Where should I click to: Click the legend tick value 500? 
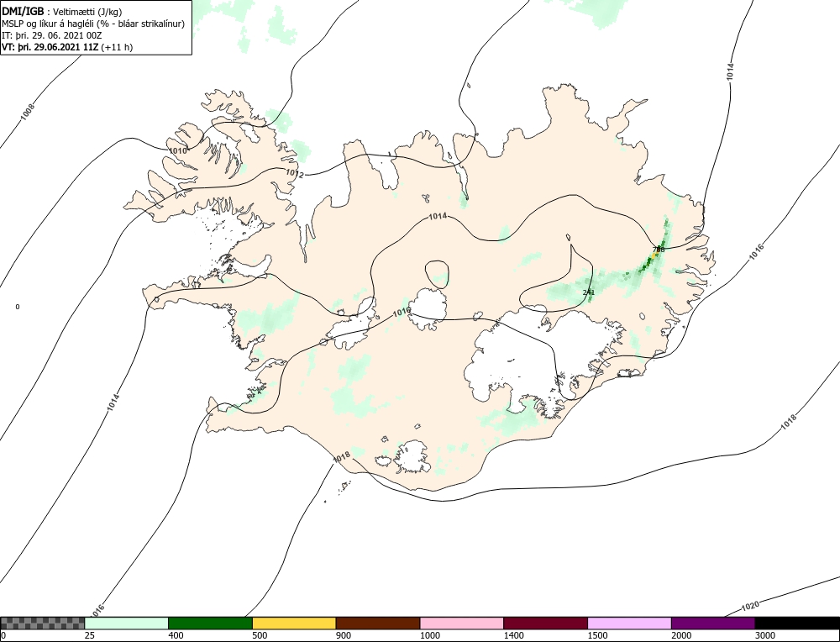coord(260,635)
